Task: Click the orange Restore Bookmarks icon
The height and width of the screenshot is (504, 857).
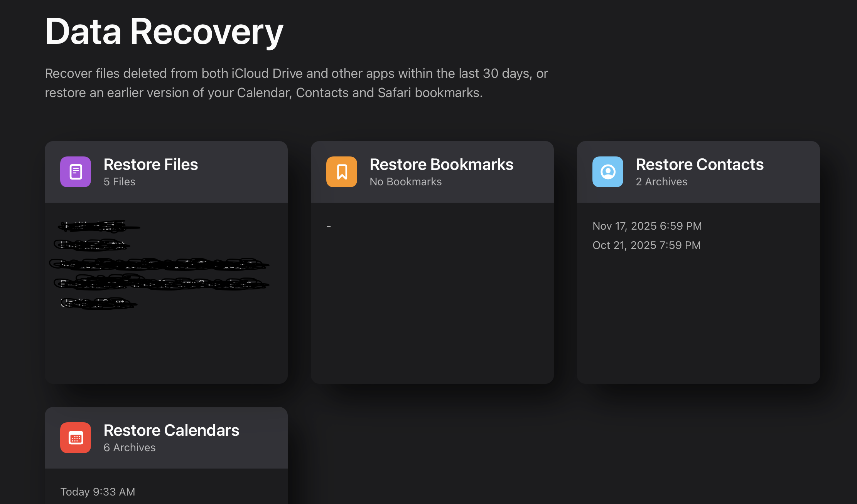Action: [x=341, y=172]
